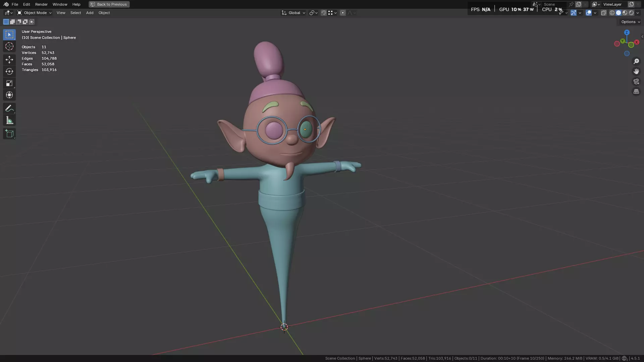Click the ViewLayer name field
The width and height of the screenshot is (644, 362).
point(614,4)
